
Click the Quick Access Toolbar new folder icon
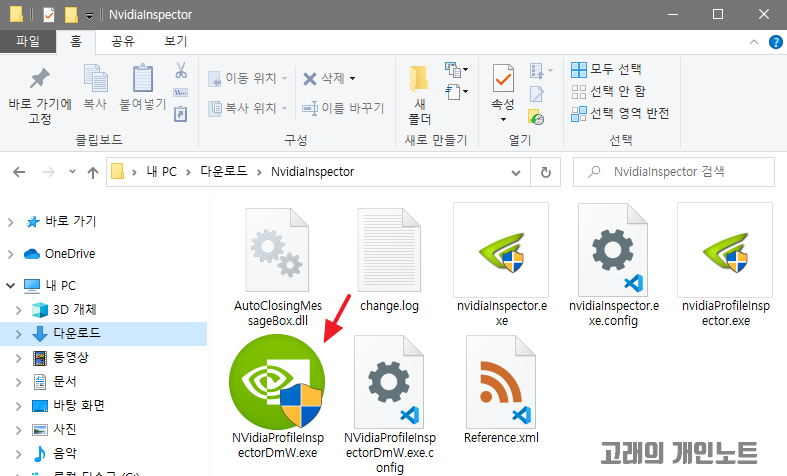click(x=71, y=15)
